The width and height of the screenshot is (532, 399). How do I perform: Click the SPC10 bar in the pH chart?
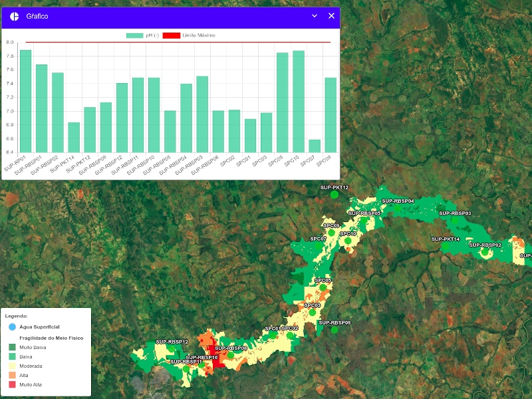299,101
